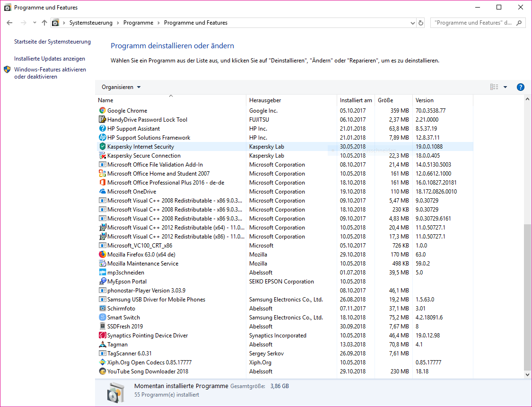Click the Office Professional Plus 2016 icon
Viewport: 532px width, 407px height.
(x=102, y=183)
